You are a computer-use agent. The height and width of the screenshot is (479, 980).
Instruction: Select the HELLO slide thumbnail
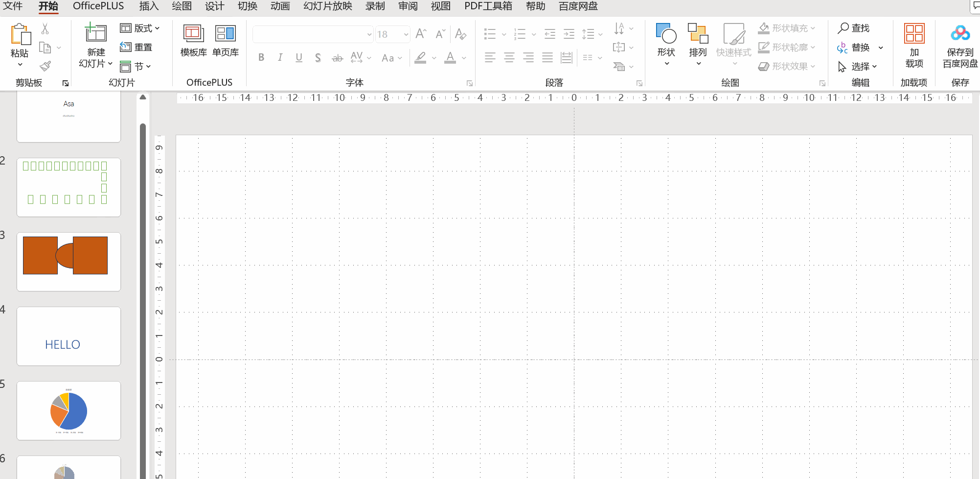(x=68, y=336)
